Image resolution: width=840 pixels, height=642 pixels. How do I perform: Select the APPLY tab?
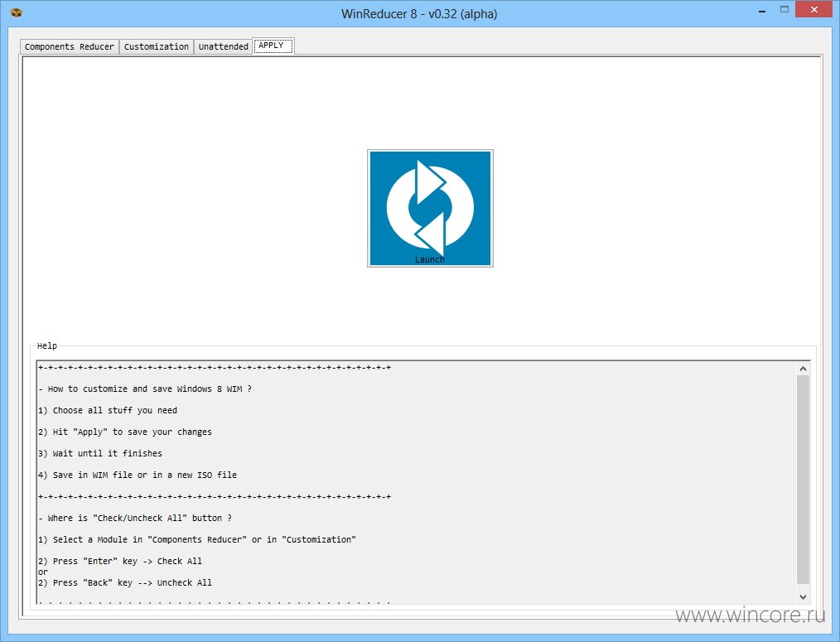pyautogui.click(x=273, y=46)
